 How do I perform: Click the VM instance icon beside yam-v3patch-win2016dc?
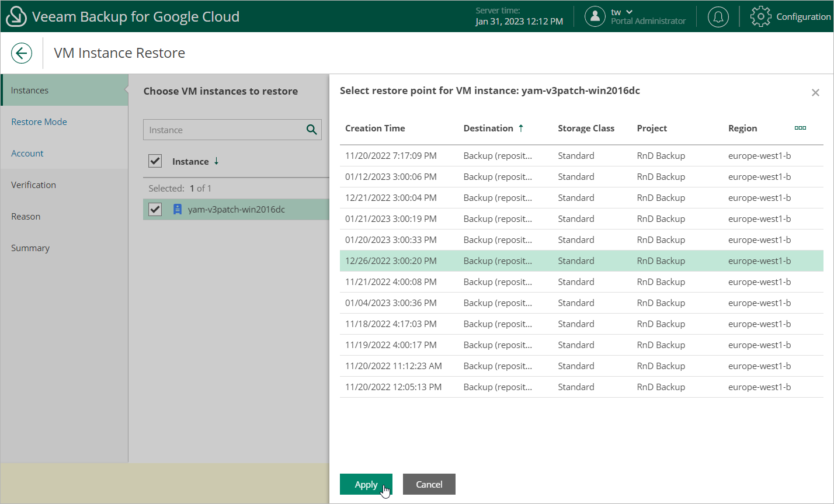tap(178, 209)
